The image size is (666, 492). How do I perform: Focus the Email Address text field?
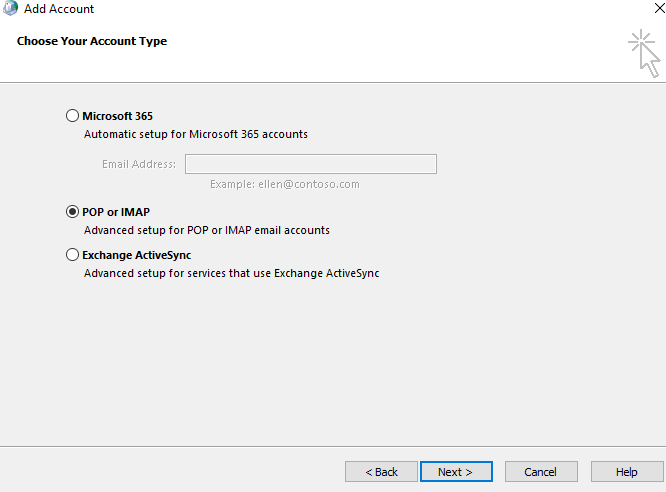tap(311, 164)
